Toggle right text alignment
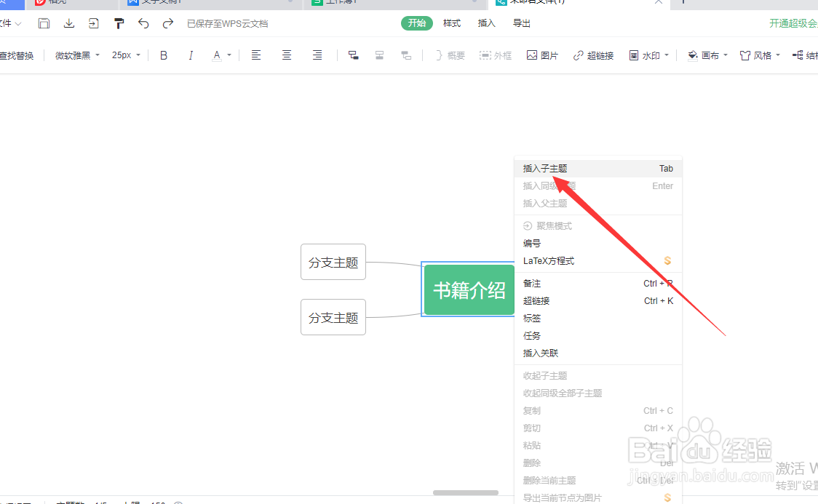This screenshot has height=504, width=818. 317,55
